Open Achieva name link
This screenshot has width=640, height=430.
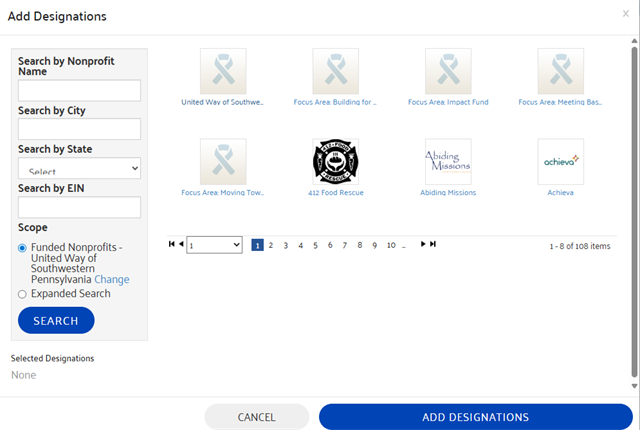560,193
